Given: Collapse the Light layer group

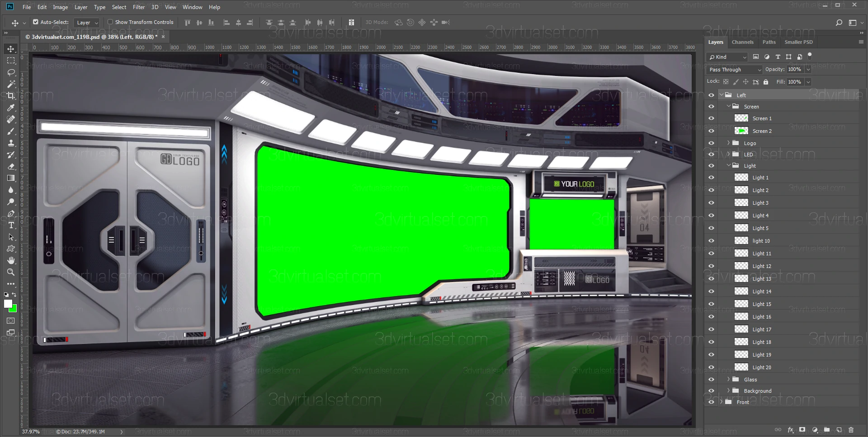Looking at the screenshot, I should [x=728, y=165].
